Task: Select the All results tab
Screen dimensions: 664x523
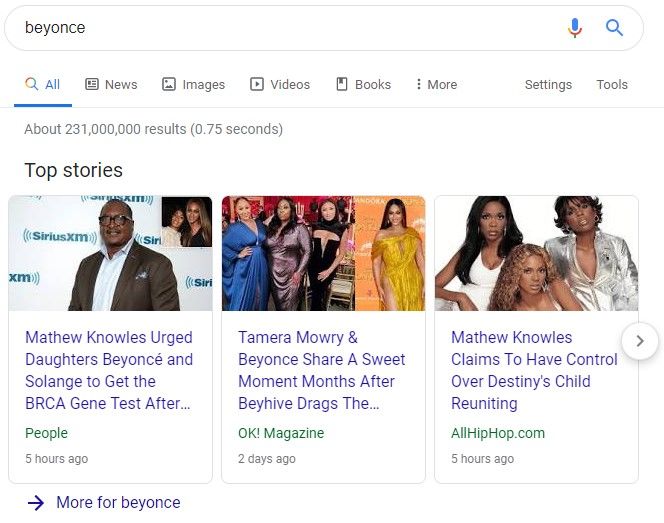Action: pyautogui.click(x=43, y=84)
